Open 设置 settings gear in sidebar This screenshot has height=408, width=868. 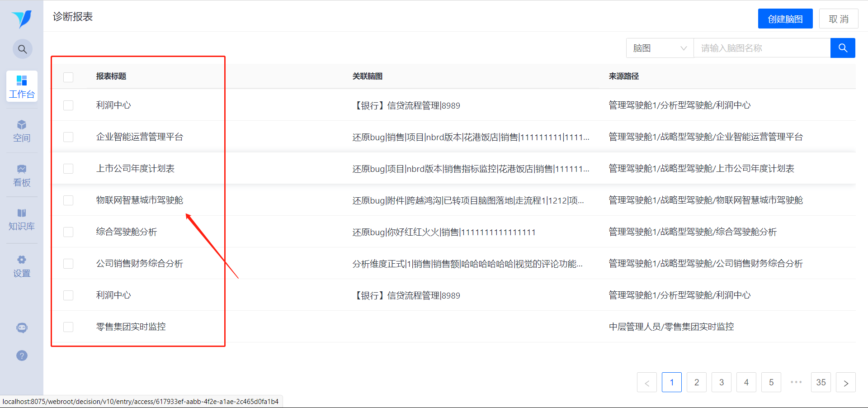pos(22,266)
